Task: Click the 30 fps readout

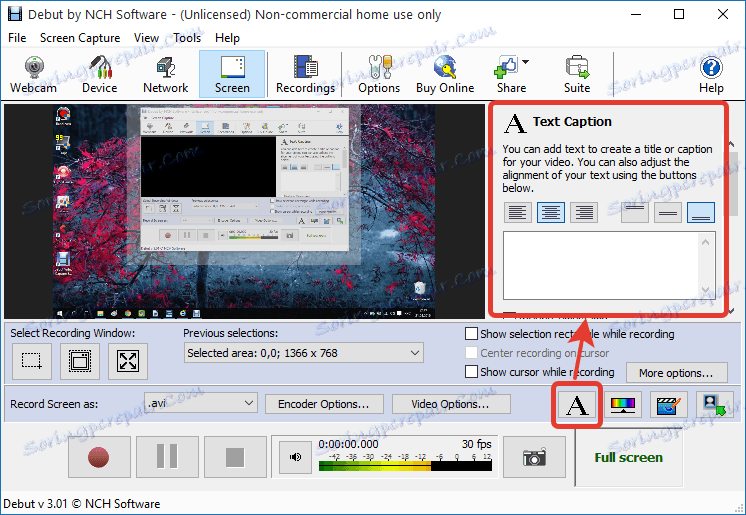Action: (476, 444)
